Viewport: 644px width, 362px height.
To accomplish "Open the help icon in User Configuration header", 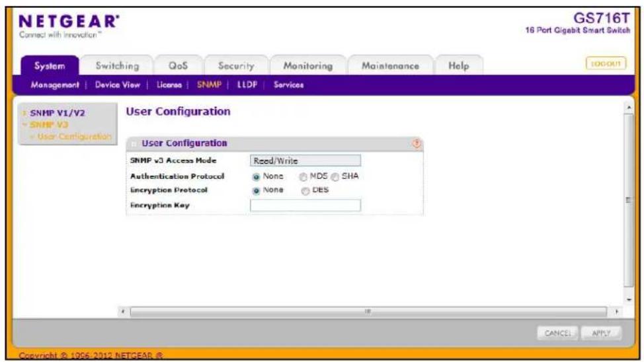I will pyautogui.click(x=417, y=143).
